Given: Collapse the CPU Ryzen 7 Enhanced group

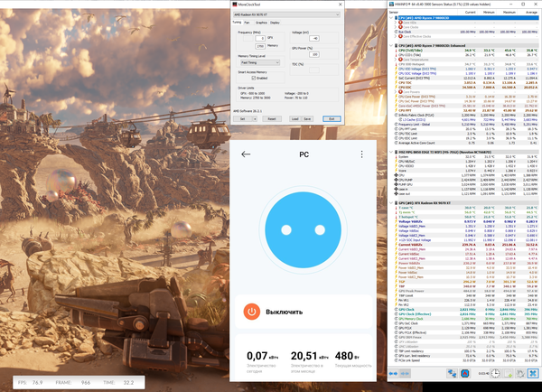Looking at the screenshot, I should click(x=391, y=45).
